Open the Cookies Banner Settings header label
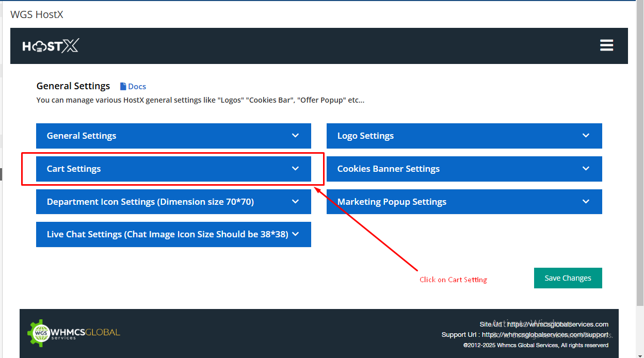This screenshot has height=358, width=644. (x=388, y=169)
